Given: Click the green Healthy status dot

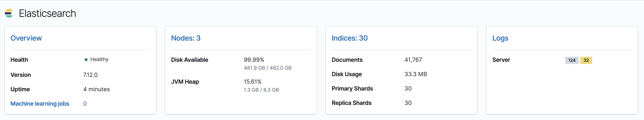Looking at the screenshot, I should [86, 60].
